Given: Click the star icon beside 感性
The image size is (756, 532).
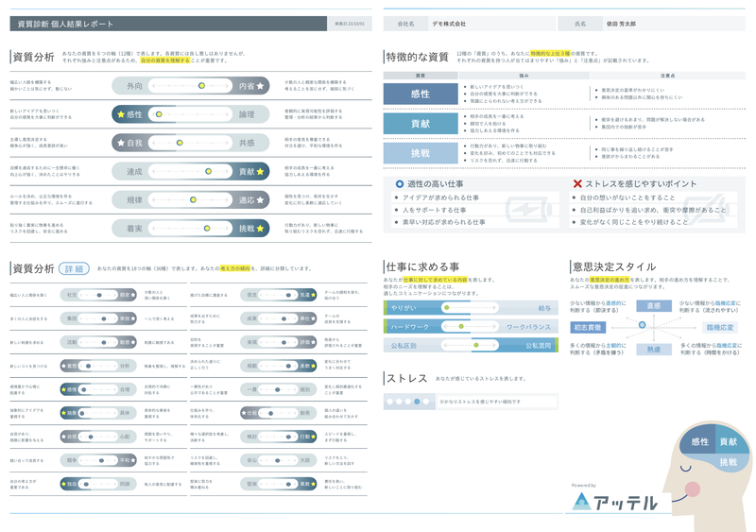Looking at the screenshot, I should pyautogui.click(x=121, y=114).
